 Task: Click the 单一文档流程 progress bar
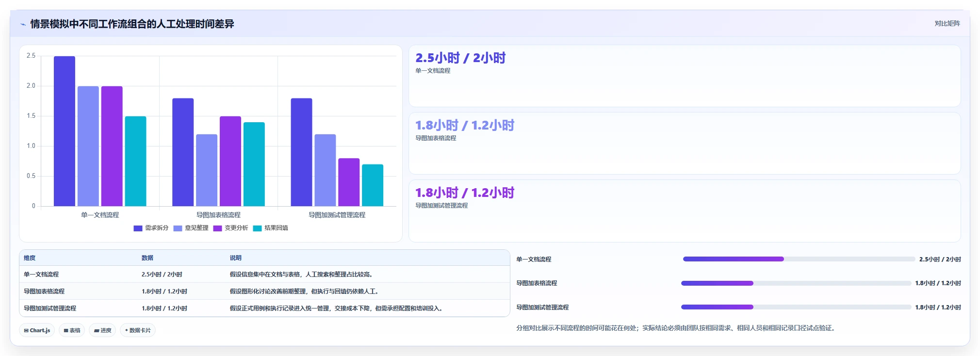[x=799, y=259]
